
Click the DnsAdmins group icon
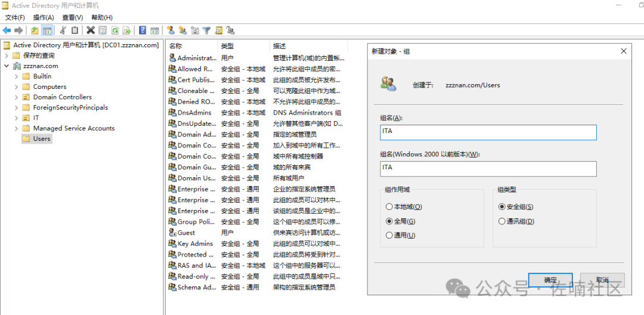(x=172, y=113)
